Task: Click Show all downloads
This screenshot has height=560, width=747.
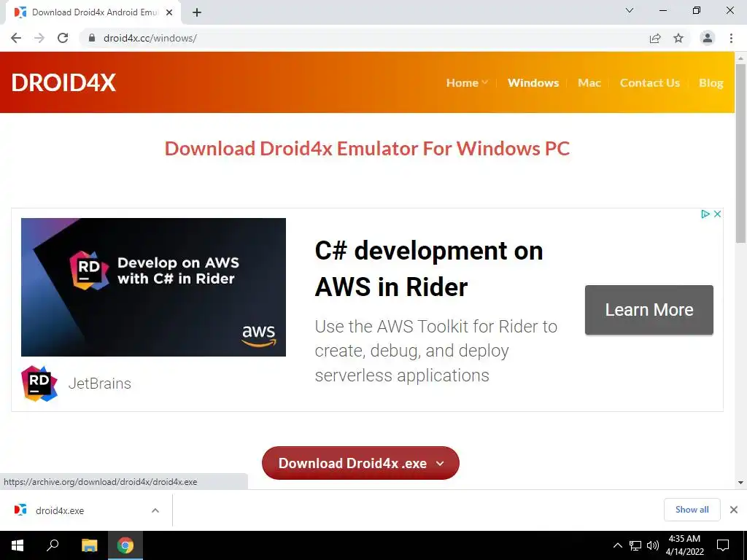Action: [x=692, y=510]
